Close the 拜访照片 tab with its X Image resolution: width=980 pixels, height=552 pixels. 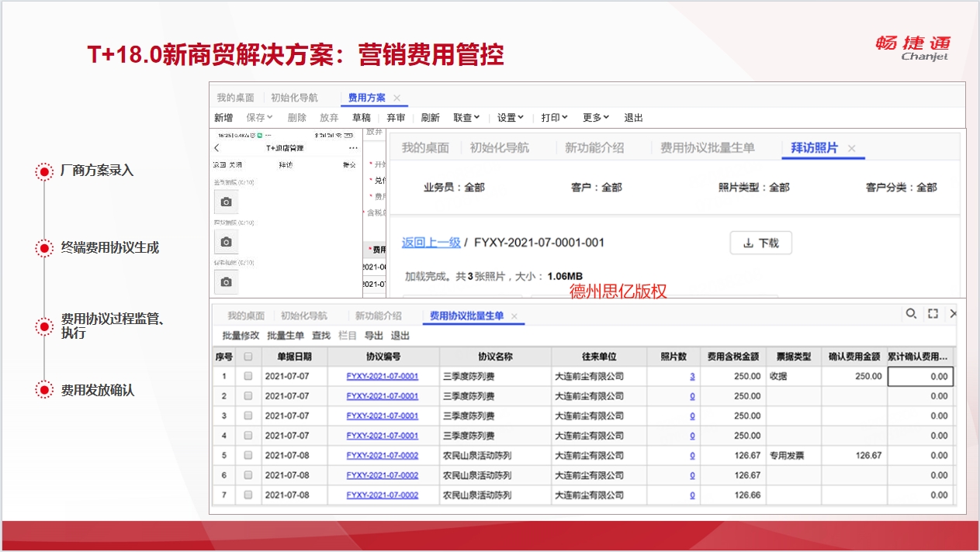coord(851,148)
